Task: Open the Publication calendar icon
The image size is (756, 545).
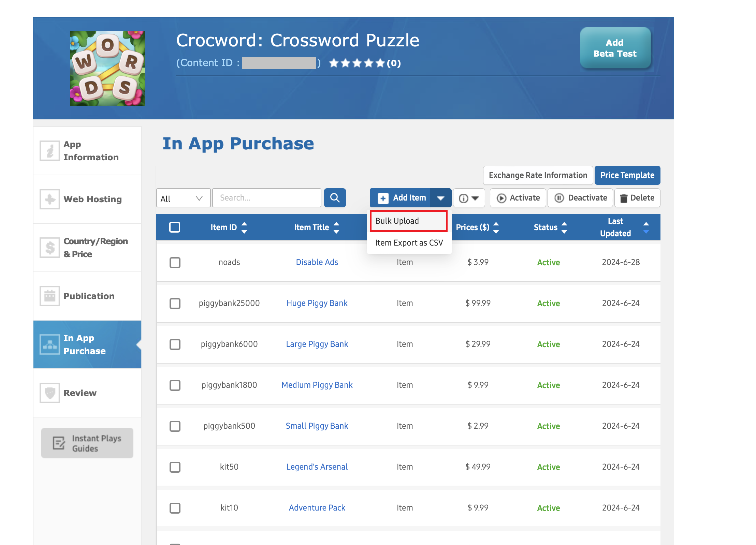Action: (49, 296)
